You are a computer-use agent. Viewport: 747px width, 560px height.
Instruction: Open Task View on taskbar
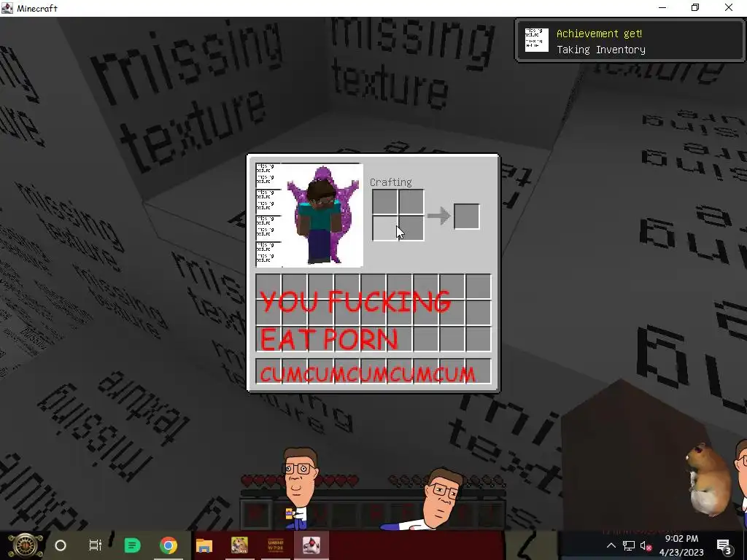click(96, 545)
